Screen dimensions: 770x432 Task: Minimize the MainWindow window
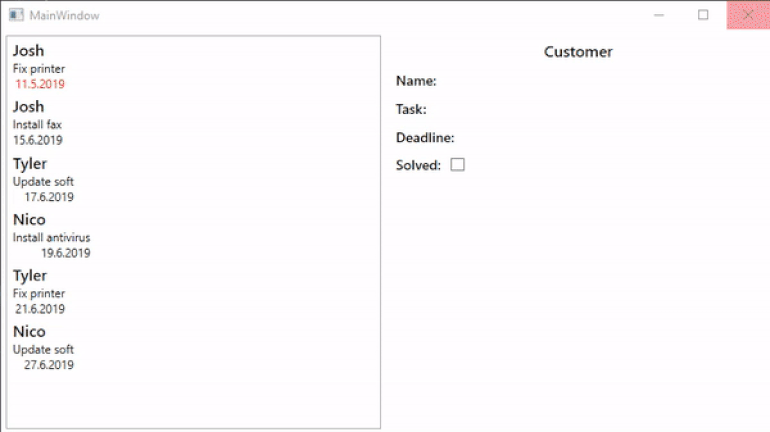659,15
